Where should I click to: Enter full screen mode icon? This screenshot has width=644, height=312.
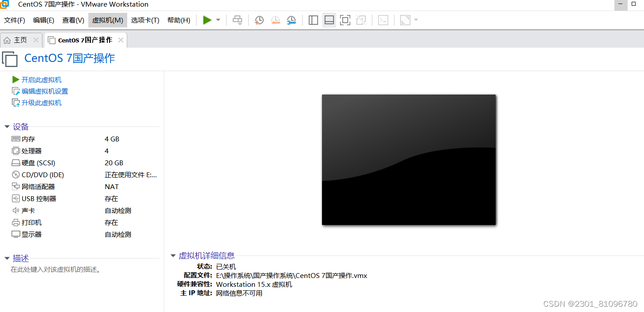point(345,20)
